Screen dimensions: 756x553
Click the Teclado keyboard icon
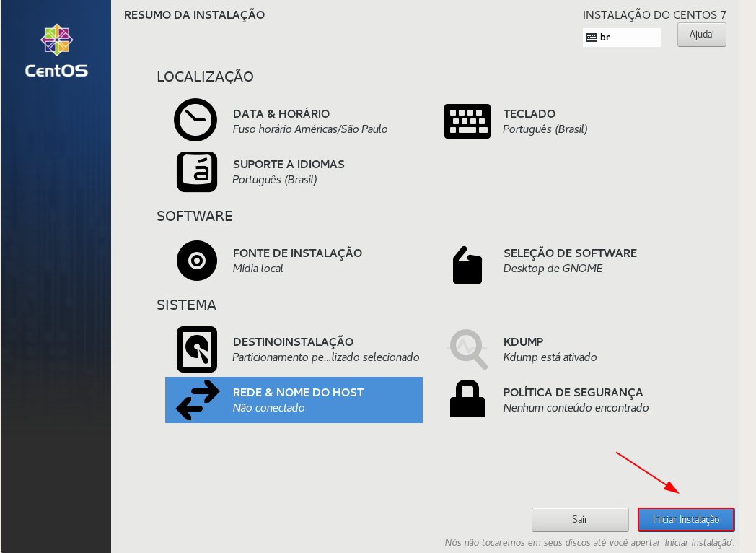467,121
